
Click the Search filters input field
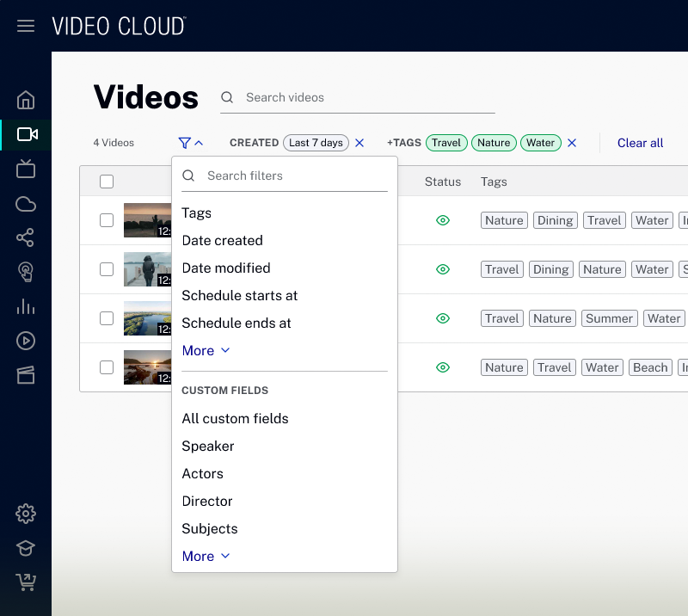coord(292,176)
